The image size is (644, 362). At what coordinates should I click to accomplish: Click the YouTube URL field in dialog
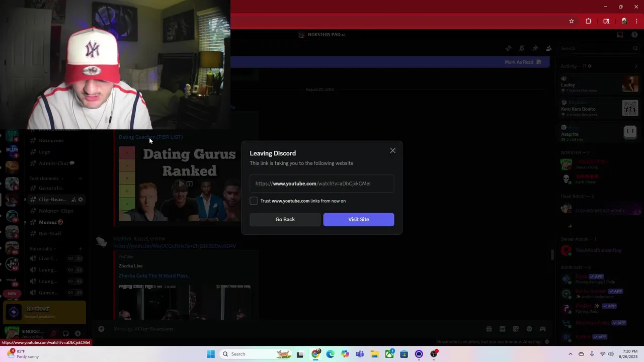322,184
